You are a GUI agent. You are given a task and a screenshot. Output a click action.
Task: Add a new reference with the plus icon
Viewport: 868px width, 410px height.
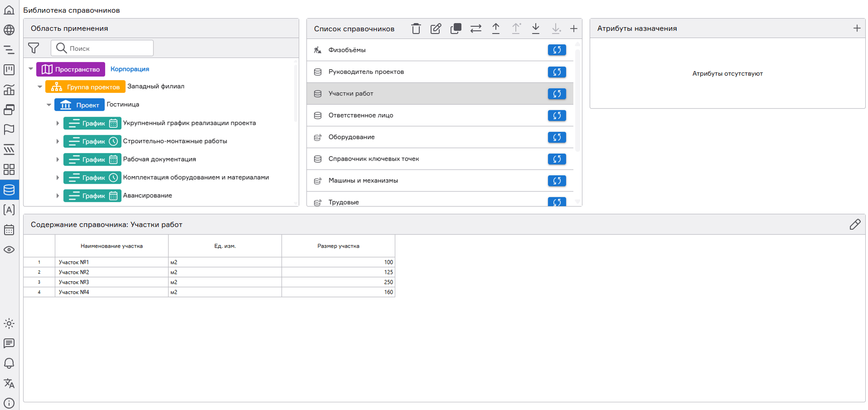pos(574,29)
